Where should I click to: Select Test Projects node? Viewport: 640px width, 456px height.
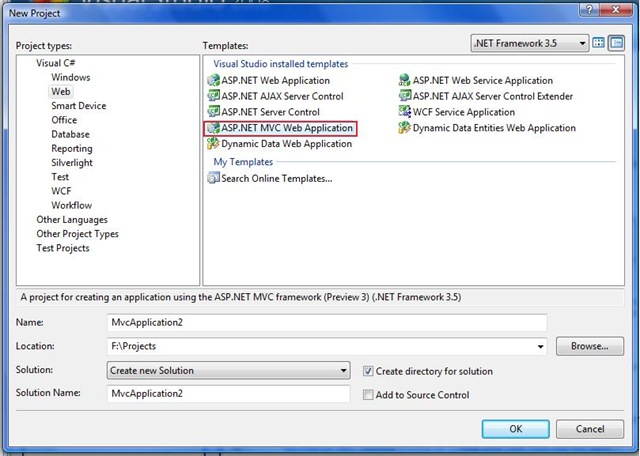63,248
